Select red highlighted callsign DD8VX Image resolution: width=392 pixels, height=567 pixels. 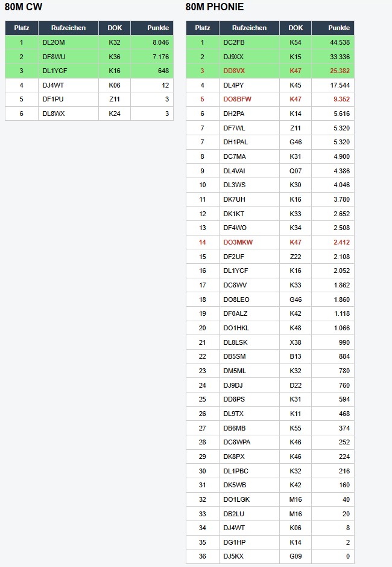234,71
